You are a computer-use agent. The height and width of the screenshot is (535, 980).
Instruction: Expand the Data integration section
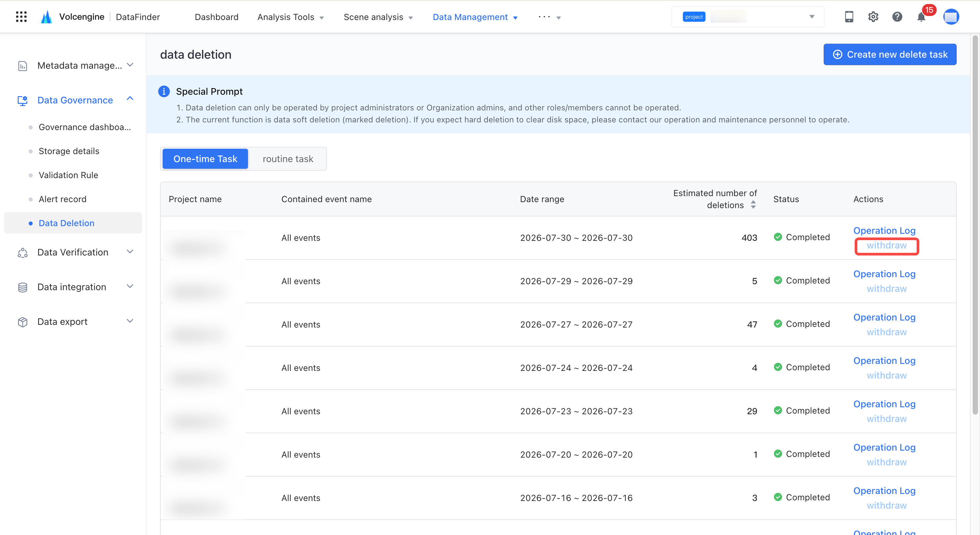coord(130,286)
